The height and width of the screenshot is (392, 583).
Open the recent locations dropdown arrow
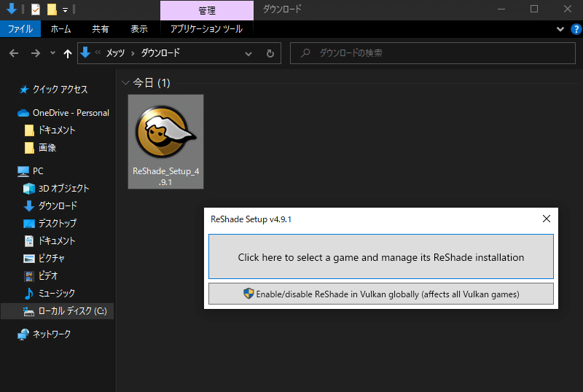click(x=52, y=53)
